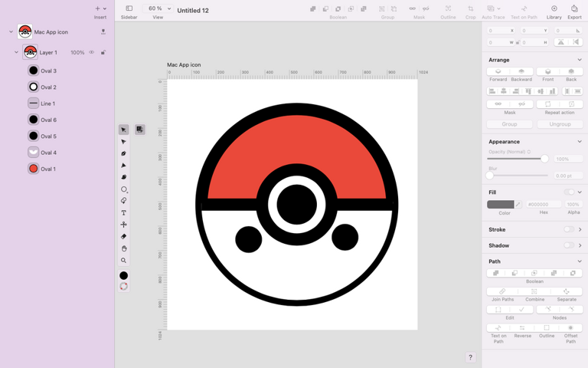Click Bring Forward in Arrange panel
This screenshot has width=588, height=368.
[498, 71]
